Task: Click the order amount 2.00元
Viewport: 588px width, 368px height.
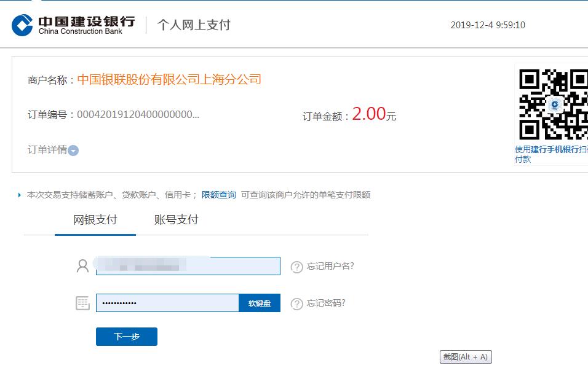Action: pyautogui.click(x=374, y=114)
